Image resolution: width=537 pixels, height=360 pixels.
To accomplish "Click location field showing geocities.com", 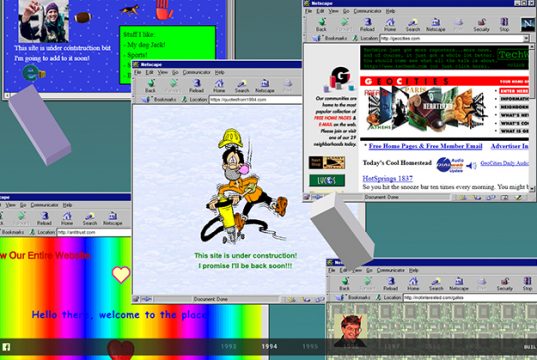I will (451, 38).
